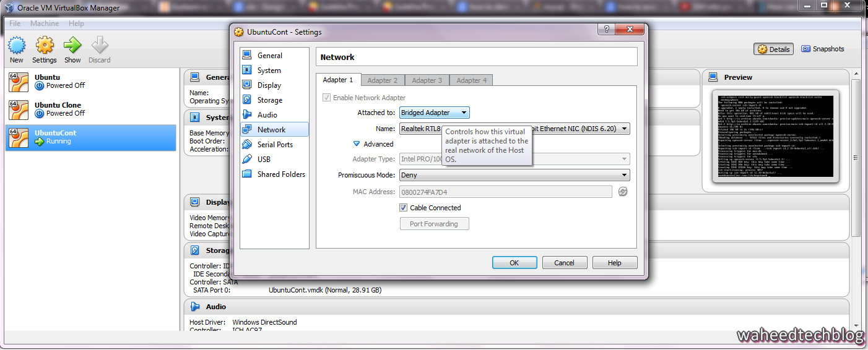
Task: Open the Help menu
Action: (76, 23)
